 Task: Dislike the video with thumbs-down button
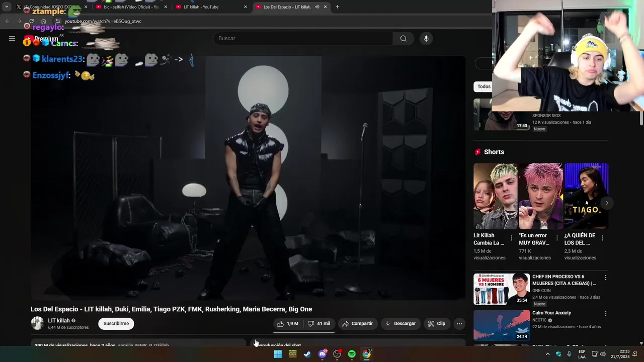click(x=319, y=324)
